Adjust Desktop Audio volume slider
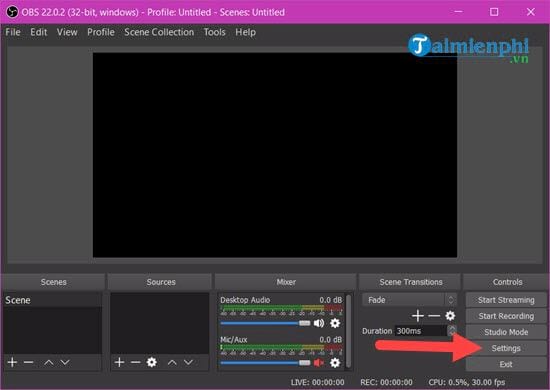This screenshot has width=550, height=390. point(265,323)
